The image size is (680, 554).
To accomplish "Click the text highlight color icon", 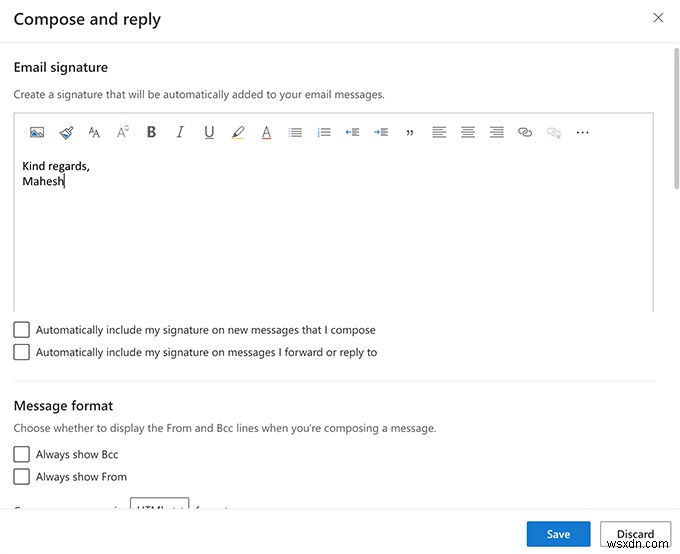I will point(237,132).
